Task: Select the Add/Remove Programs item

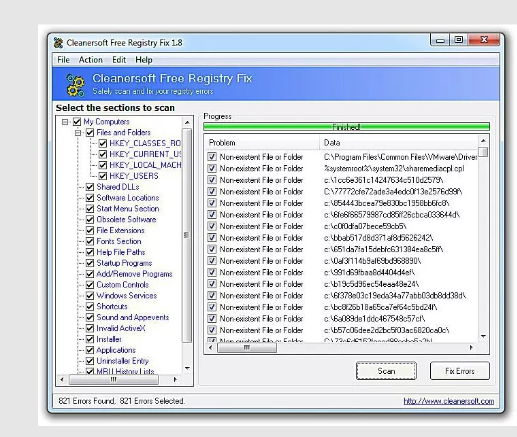Action: [x=134, y=274]
